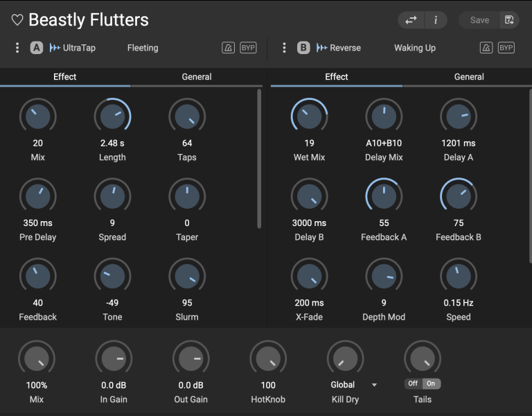Click the effect B panel scrollbar
This screenshot has height=416, width=532.
[x=531, y=175]
